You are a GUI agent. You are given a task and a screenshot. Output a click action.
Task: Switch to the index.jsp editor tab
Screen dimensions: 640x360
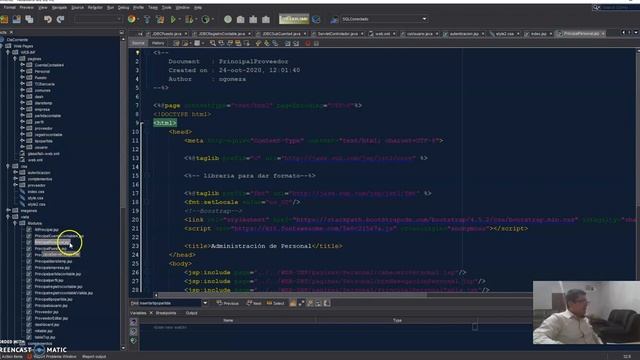tap(539, 33)
